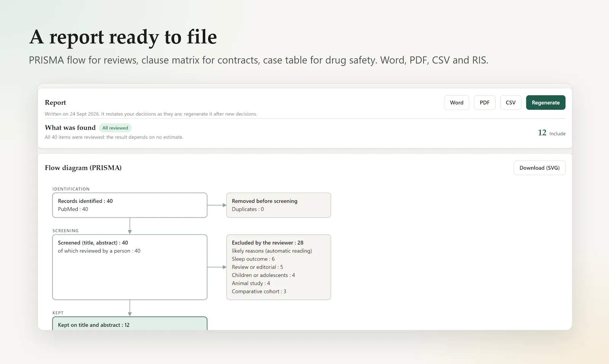Viewport: 609px width, 364px height.
Task: Click the 'Review or editorial : 5' reason
Action: click(257, 267)
